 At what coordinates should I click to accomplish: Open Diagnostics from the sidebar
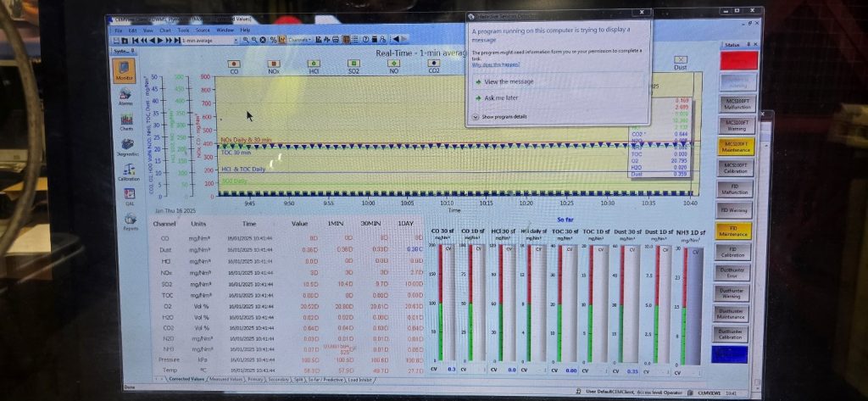[x=126, y=146]
